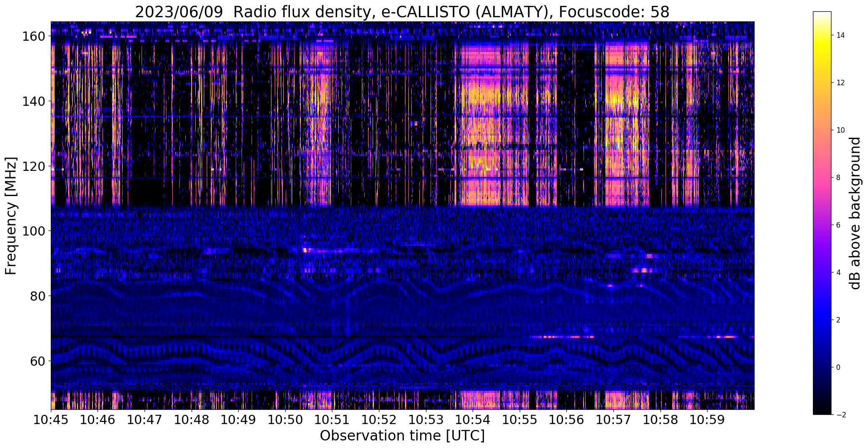
Task: Click the colorbar tick label 4
Action: 839,272
